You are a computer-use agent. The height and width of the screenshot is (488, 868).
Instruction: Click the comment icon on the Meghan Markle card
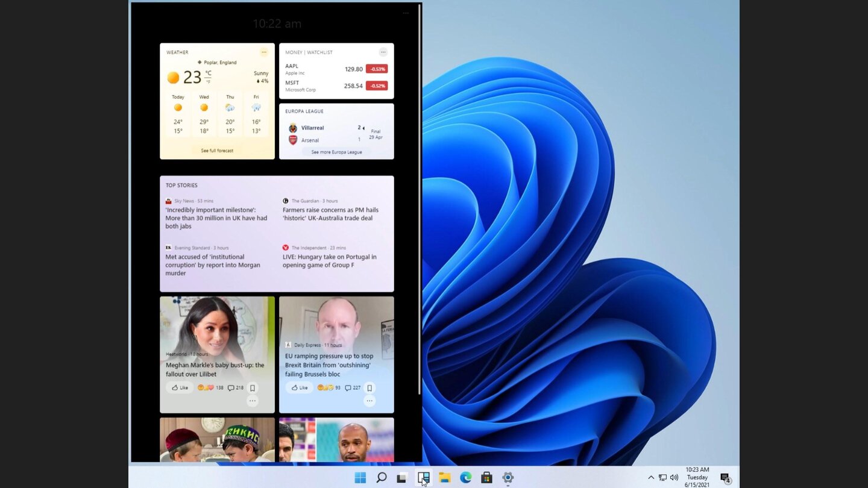[x=231, y=387]
